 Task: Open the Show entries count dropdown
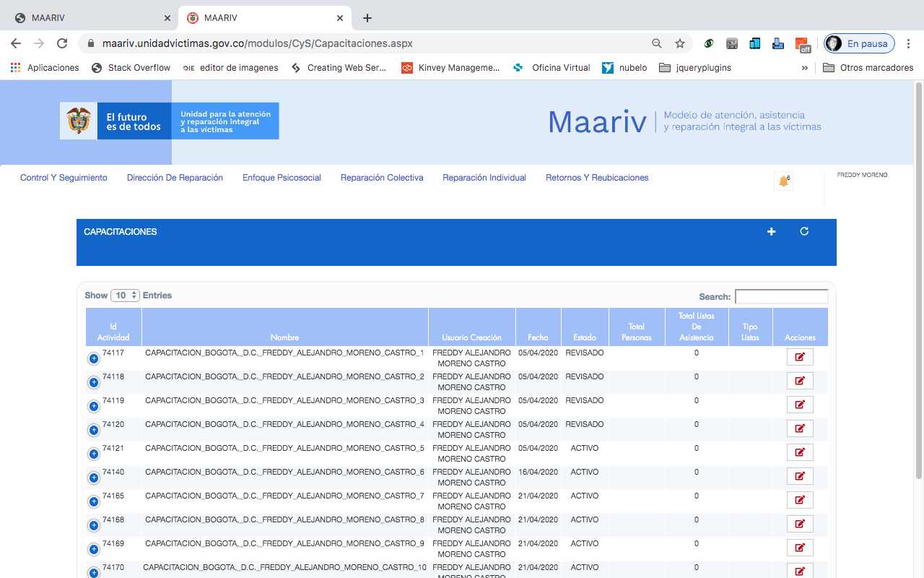pos(125,296)
